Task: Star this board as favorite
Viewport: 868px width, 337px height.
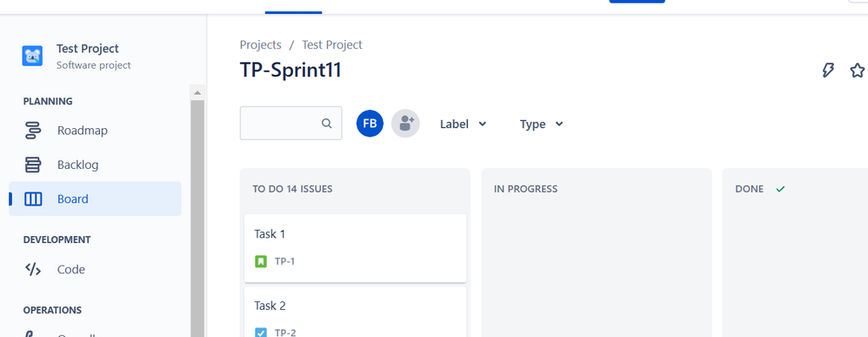Action: (x=857, y=71)
